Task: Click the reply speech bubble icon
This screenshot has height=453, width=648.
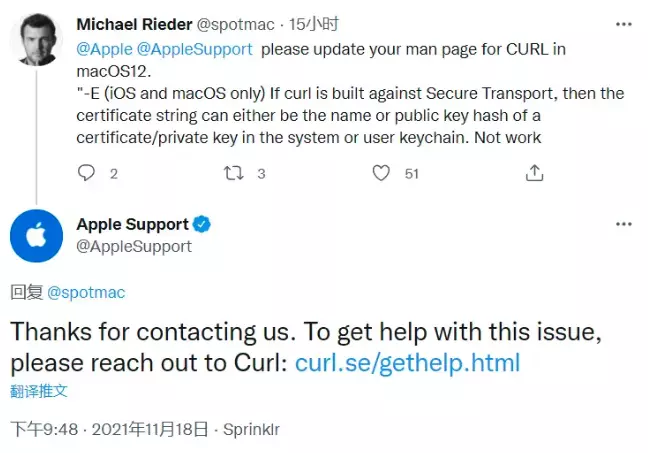Action: 86,173
